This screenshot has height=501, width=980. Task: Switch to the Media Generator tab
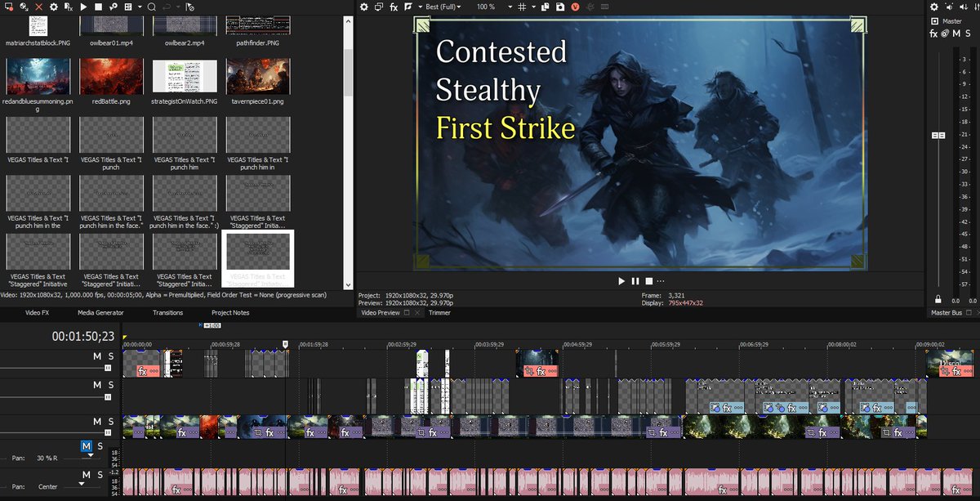[x=100, y=313]
